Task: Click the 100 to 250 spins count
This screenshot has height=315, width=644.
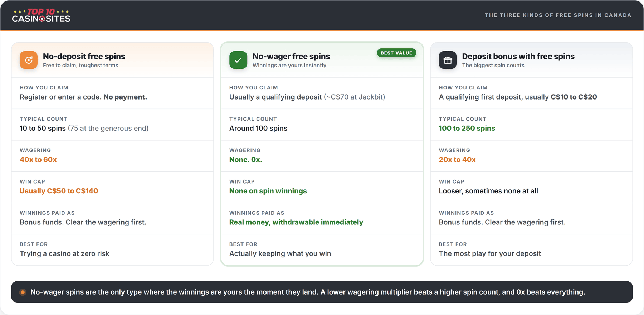Action: point(467,128)
